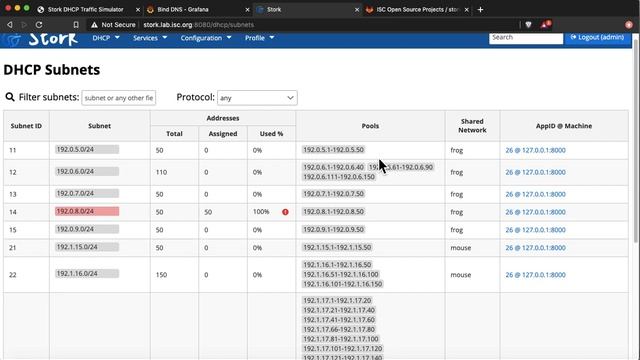Click the 150 total value in row 22
This screenshot has height=360, width=640.
pos(161,275)
